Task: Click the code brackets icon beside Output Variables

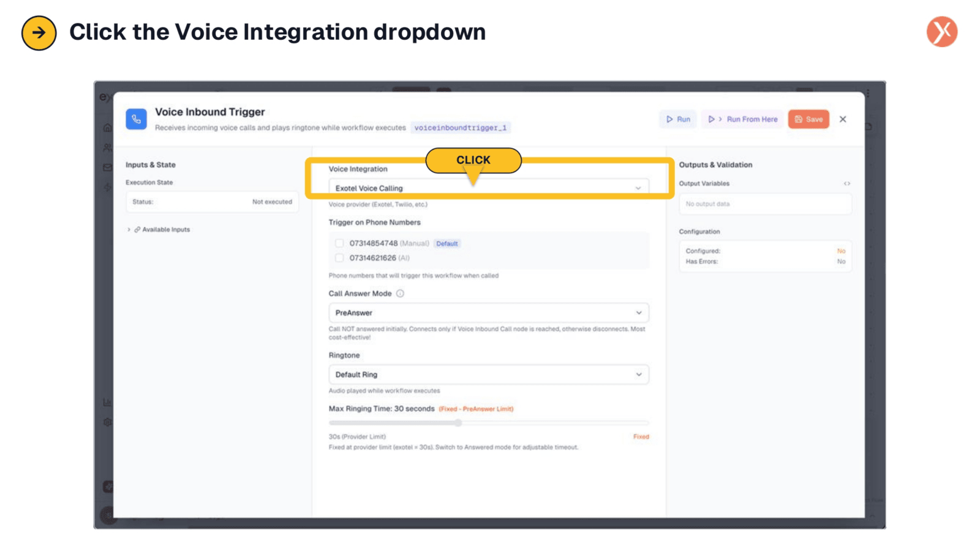Action: click(x=846, y=184)
